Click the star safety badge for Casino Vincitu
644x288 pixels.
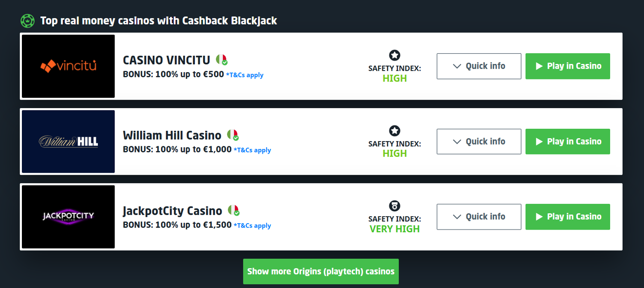(395, 55)
